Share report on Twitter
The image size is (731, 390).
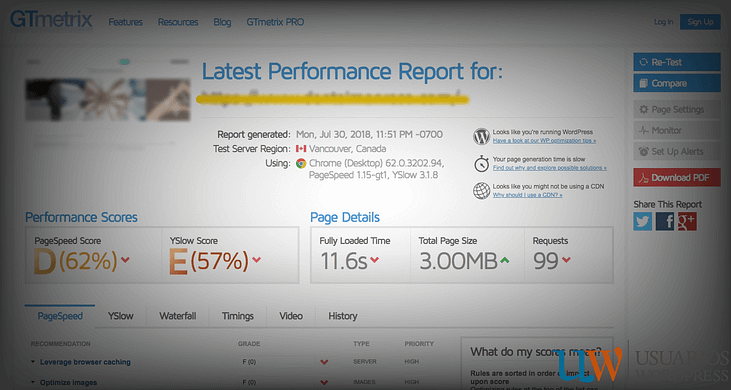[x=642, y=221]
